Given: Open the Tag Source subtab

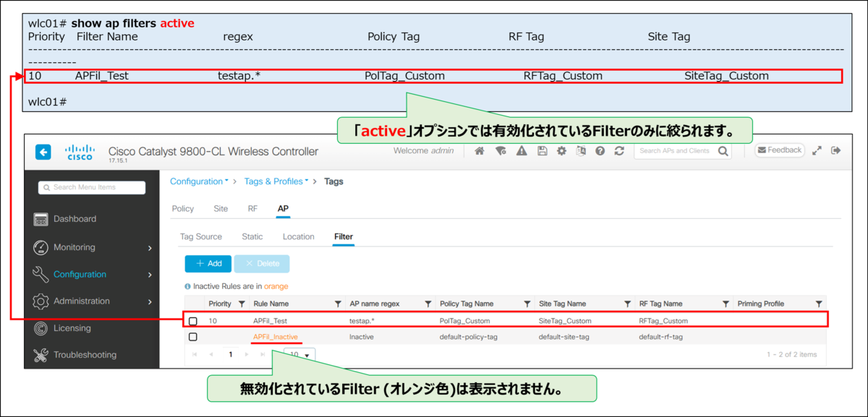Looking at the screenshot, I should click(201, 236).
